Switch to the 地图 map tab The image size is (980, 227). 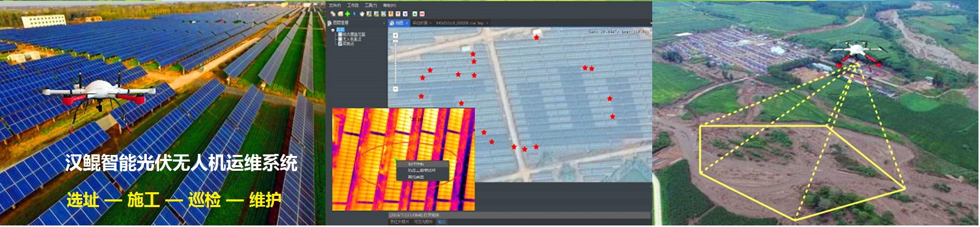click(x=399, y=23)
